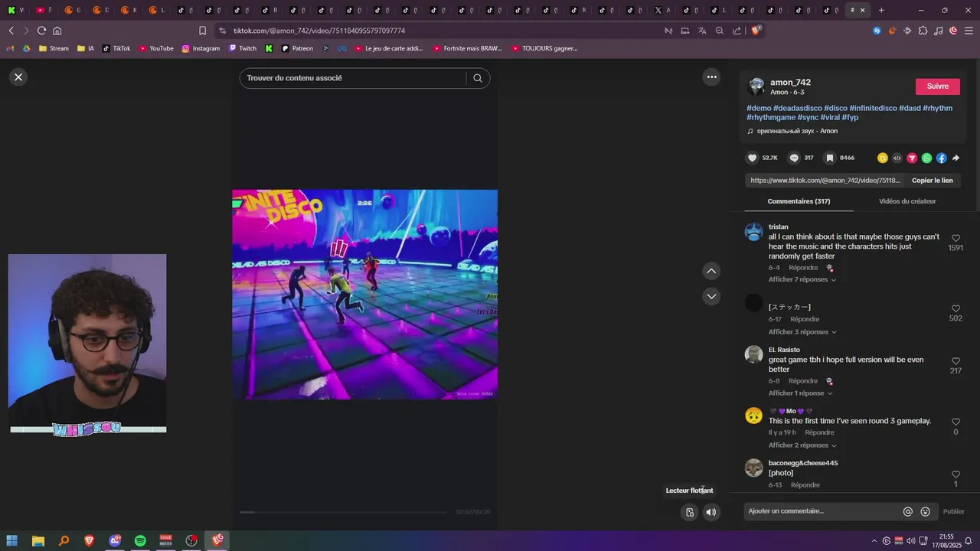Like Mo's comment
Viewport: 980px width, 551px height.
[x=955, y=422]
